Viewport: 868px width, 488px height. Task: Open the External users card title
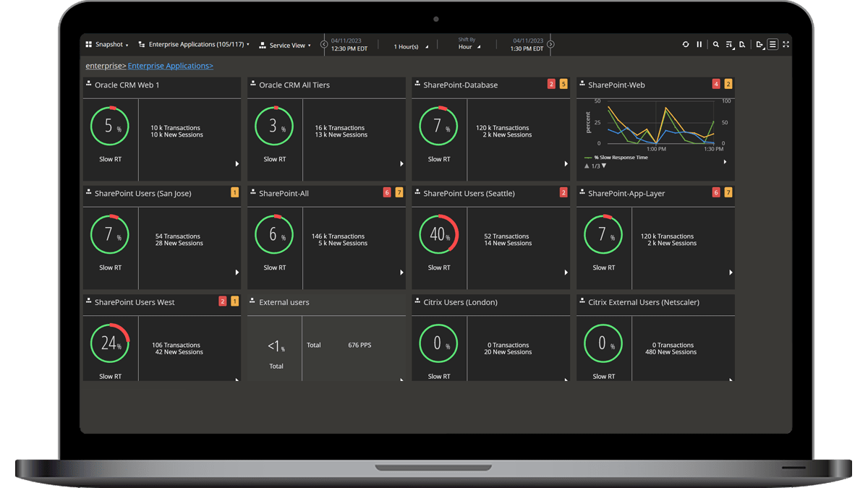(284, 302)
